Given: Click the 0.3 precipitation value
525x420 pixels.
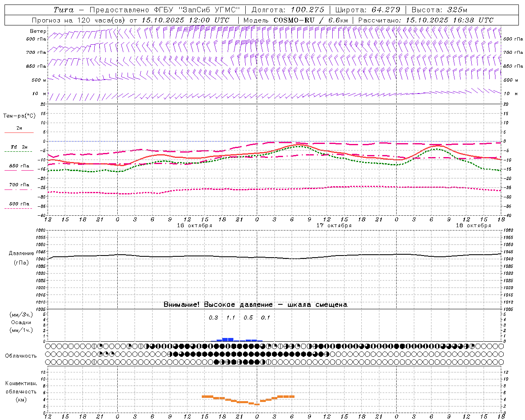Looking at the screenshot, I should pyautogui.click(x=213, y=318).
